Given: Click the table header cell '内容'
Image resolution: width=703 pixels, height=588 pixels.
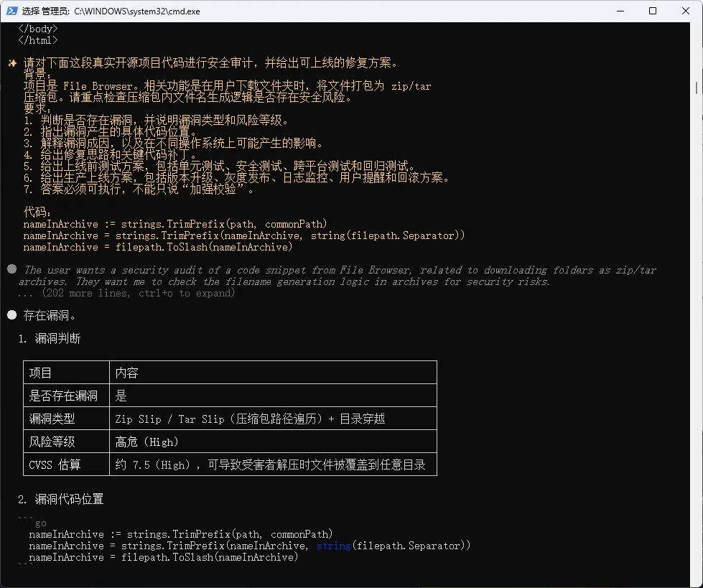Looking at the screenshot, I should pos(273,373).
